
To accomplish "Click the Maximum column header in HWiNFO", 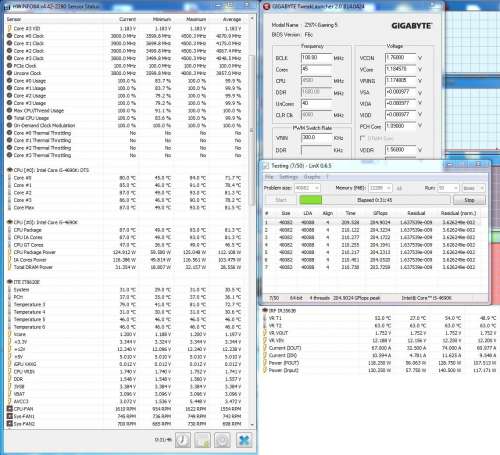I will [196, 19].
